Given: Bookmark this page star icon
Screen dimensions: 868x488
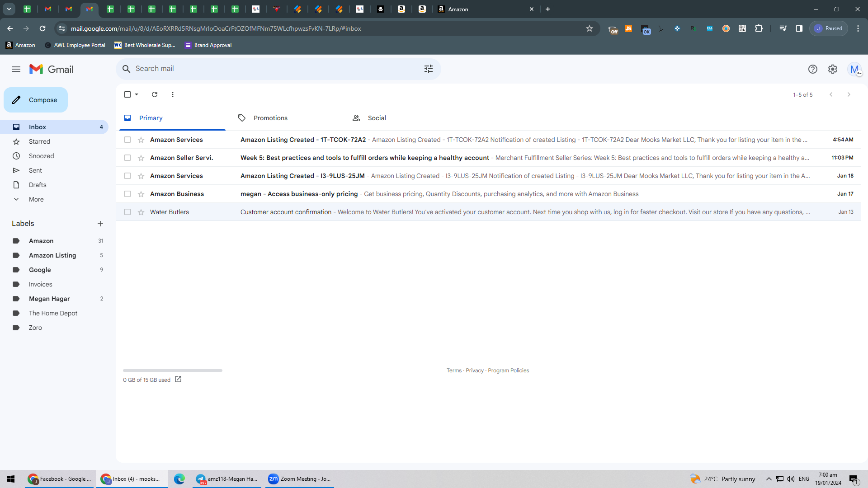Looking at the screenshot, I should (590, 28).
